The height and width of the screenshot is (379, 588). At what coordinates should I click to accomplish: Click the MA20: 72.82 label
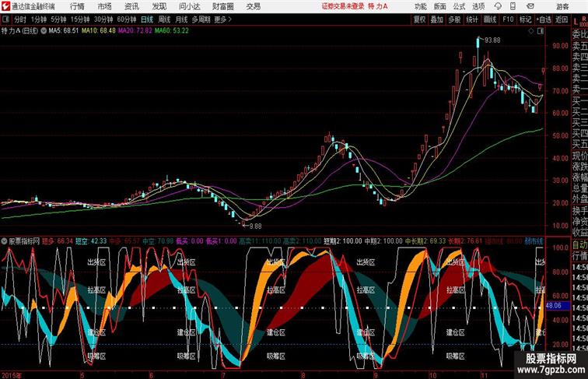coord(135,31)
